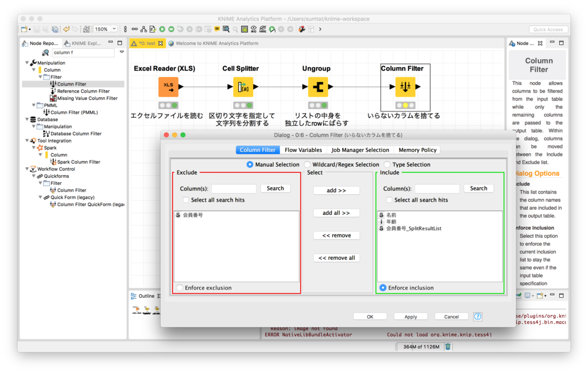Click the woodpecker toolbar icon
This screenshot has height=373, width=588.
click(302, 29)
